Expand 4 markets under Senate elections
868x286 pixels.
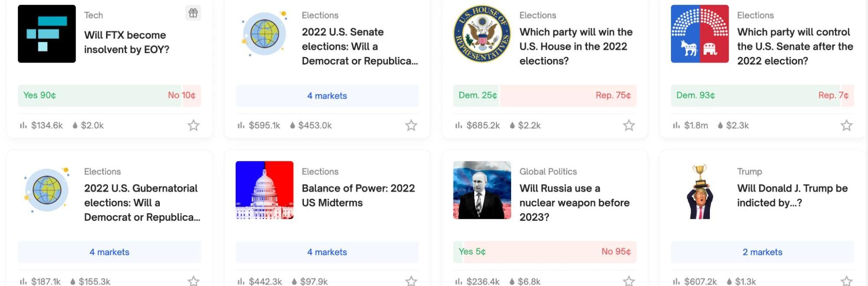pyautogui.click(x=327, y=96)
